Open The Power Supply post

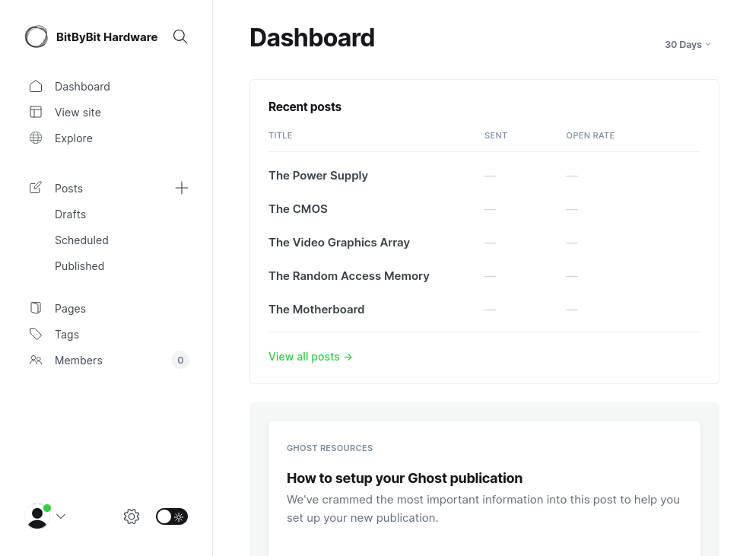[x=318, y=176]
